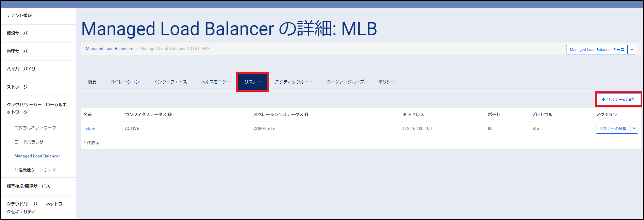Select ロードバランサー sidebar item
The image size is (644, 220).
31,142
